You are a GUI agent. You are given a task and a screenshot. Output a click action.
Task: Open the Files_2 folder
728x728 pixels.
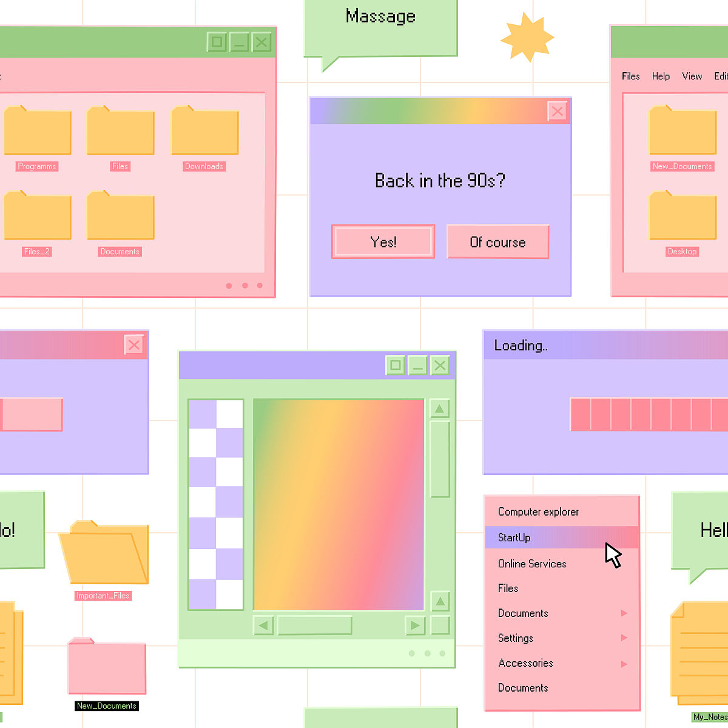pos(38,216)
